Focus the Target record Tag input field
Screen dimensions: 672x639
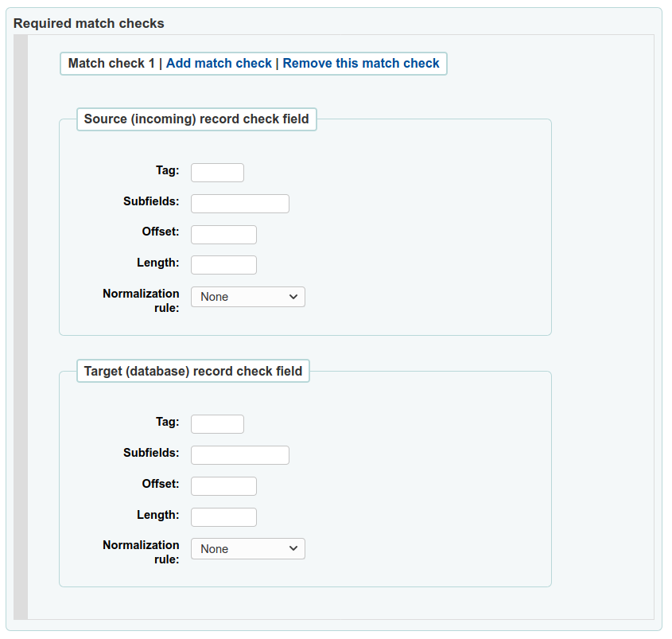(x=217, y=424)
